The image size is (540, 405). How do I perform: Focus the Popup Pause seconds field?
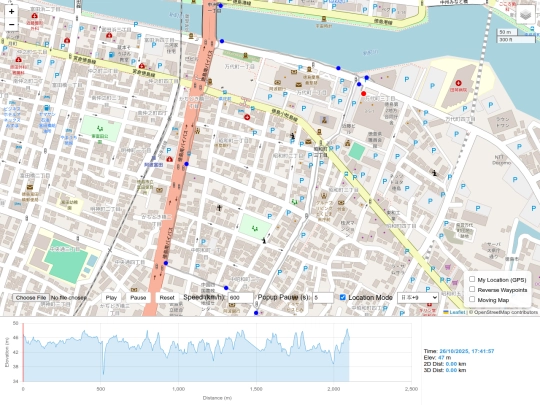click(x=323, y=298)
